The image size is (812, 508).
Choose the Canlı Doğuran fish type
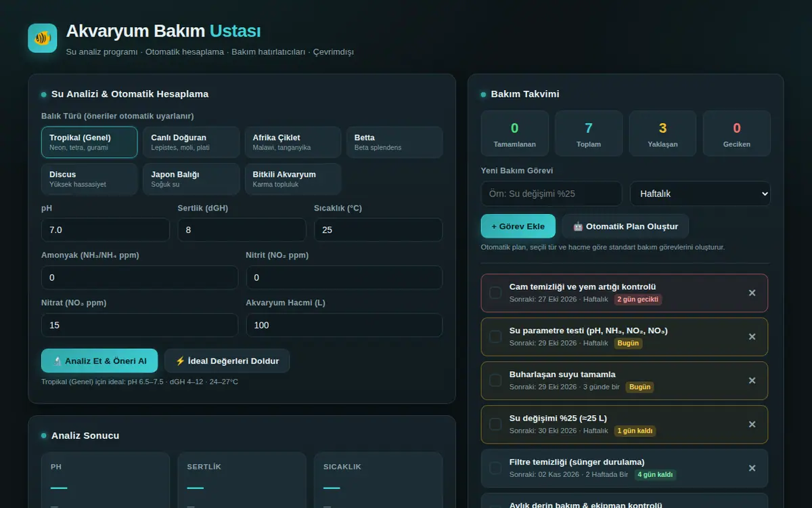click(191, 142)
